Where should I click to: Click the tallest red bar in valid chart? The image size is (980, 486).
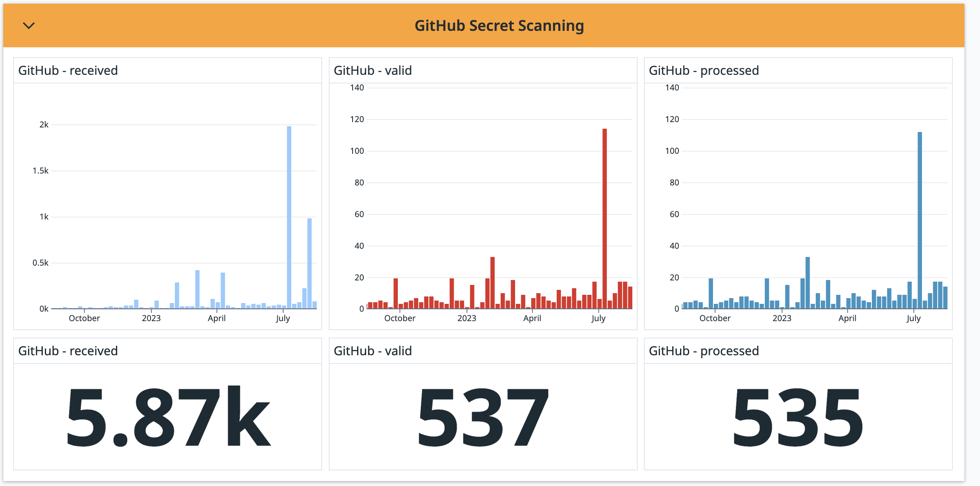[x=604, y=218]
